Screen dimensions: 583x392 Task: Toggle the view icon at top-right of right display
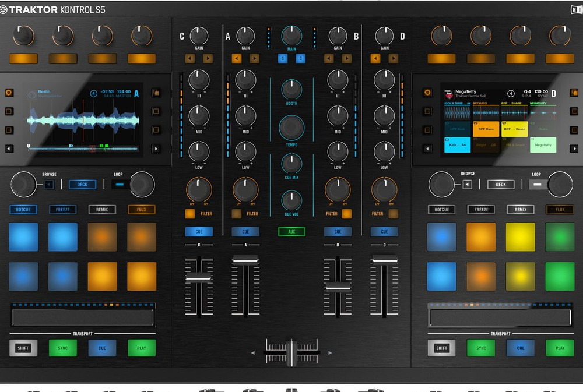coord(574,93)
